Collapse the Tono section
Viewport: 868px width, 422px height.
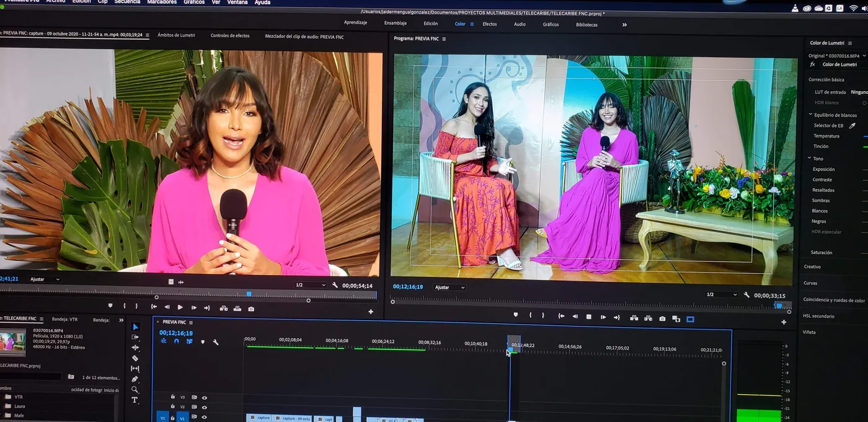(x=810, y=159)
